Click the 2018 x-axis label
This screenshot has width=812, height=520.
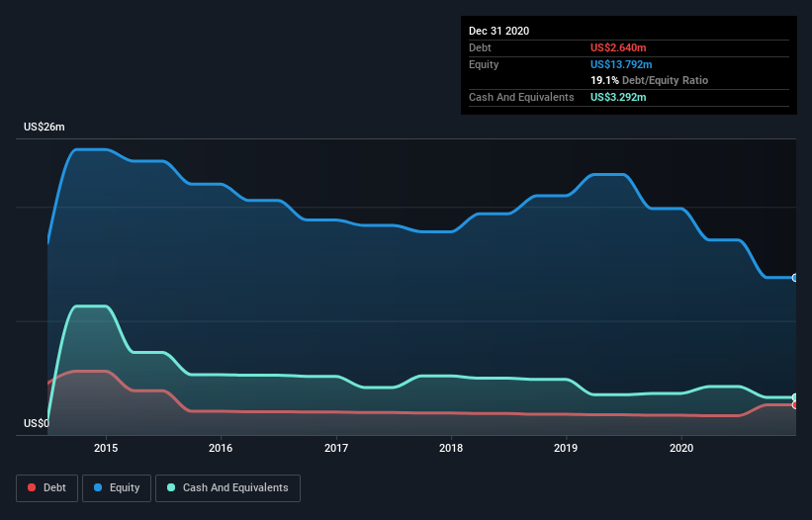click(451, 448)
